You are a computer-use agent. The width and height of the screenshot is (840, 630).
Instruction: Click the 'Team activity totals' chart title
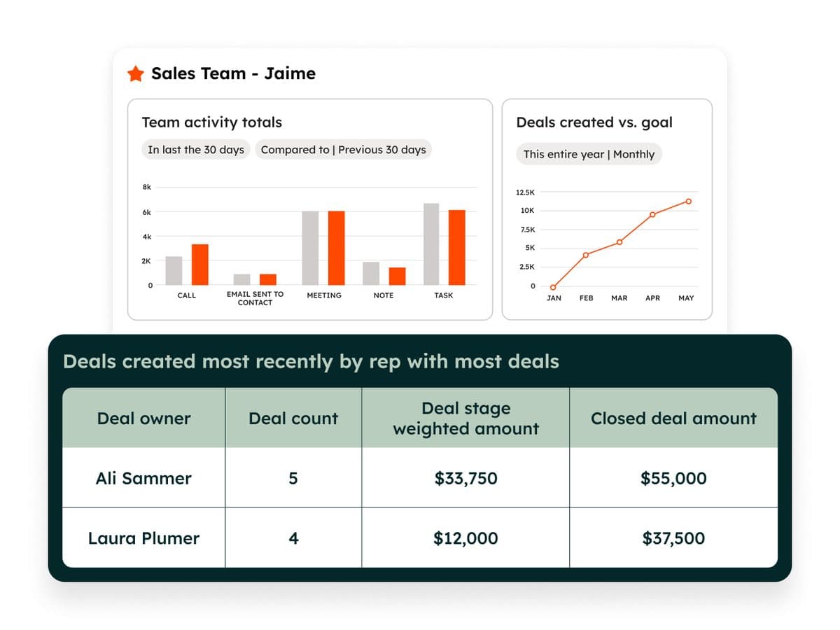[x=211, y=122]
